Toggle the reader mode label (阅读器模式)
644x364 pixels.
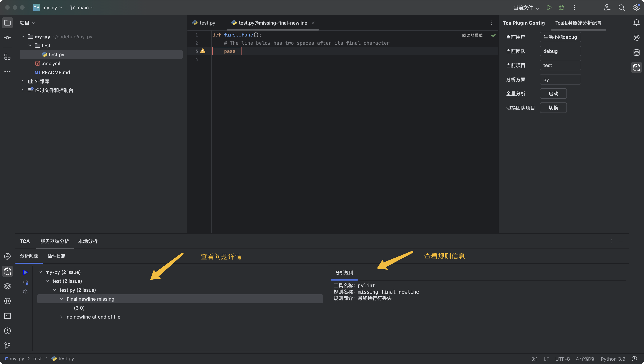472,36
